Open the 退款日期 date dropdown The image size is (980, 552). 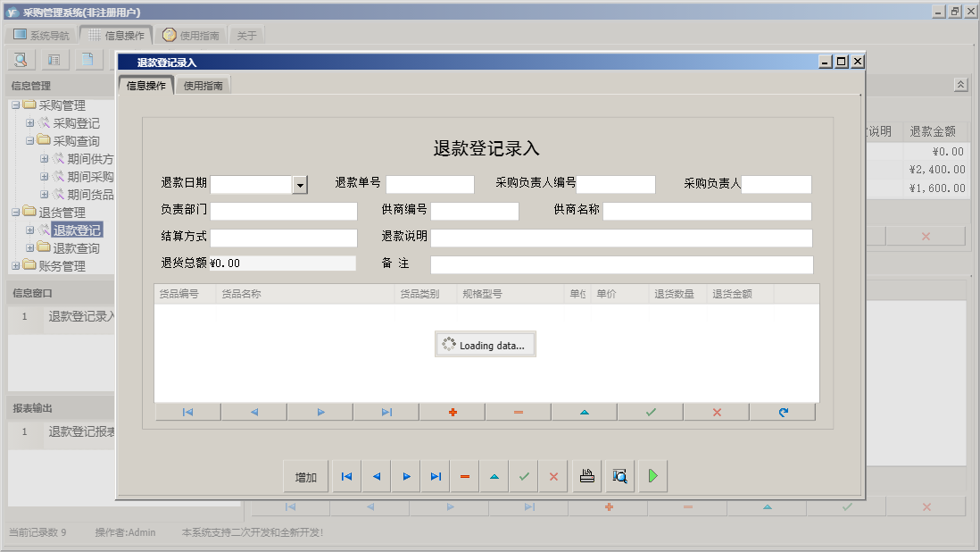[x=302, y=183]
